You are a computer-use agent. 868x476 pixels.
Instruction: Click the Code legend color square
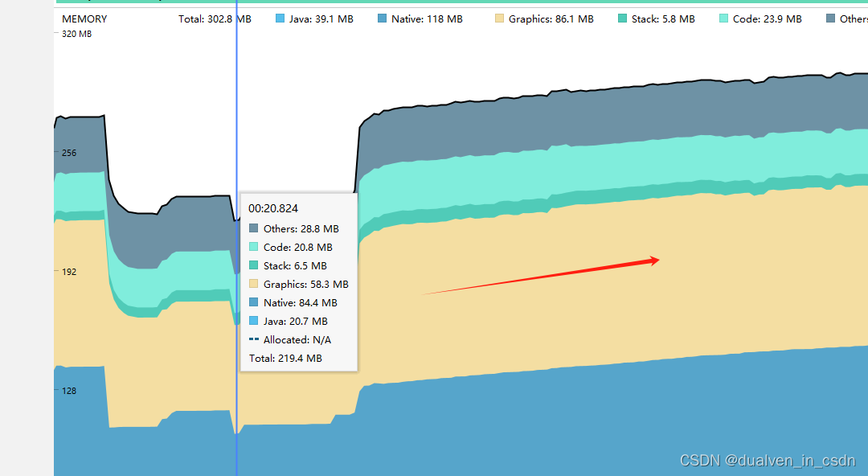(x=723, y=18)
